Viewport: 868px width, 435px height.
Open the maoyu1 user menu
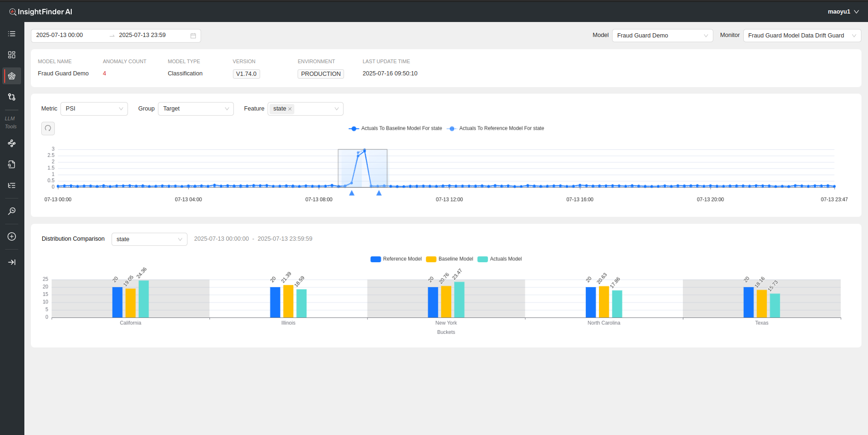point(843,12)
